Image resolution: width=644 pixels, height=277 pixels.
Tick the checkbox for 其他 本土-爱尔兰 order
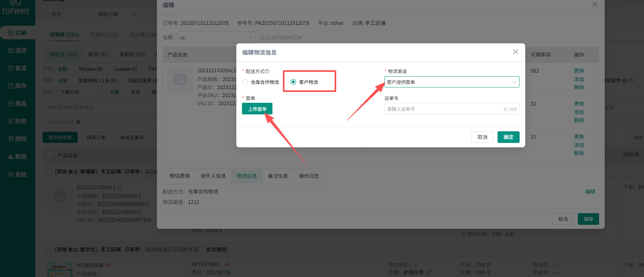50,249
